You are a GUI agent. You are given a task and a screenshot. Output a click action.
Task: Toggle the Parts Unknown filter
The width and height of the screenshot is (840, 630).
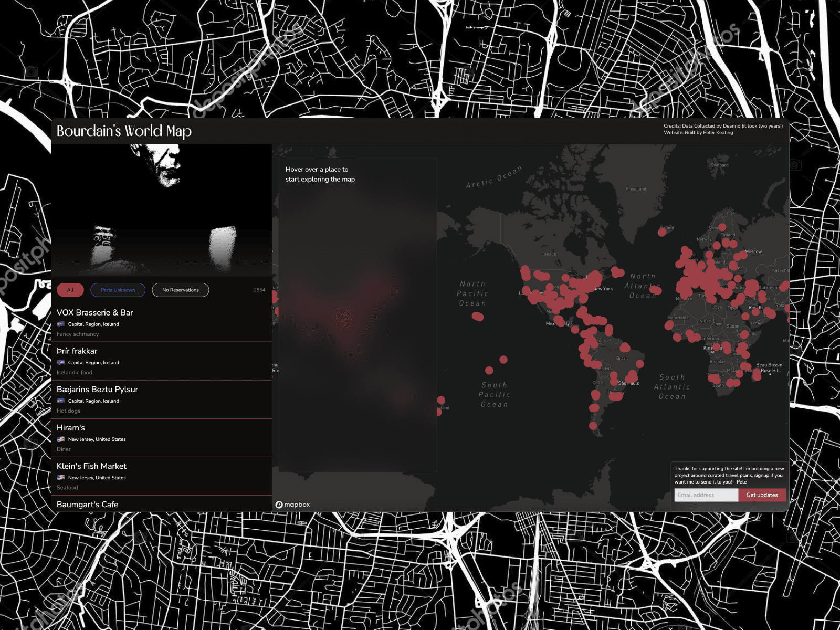[x=118, y=290]
